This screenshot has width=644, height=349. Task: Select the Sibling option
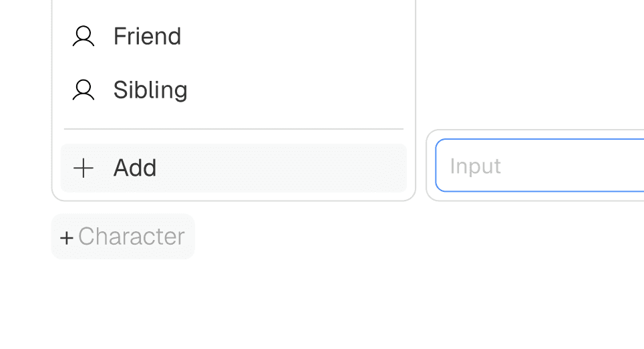233,90
